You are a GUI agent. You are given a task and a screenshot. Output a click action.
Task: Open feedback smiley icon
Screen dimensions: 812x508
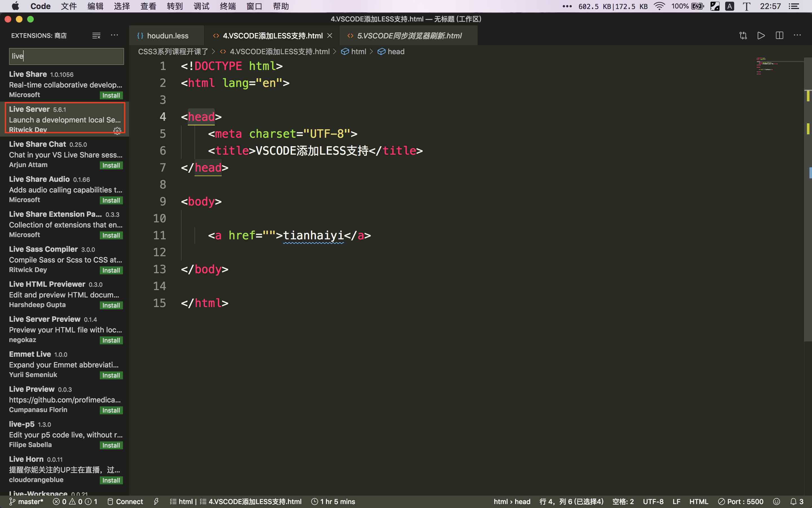point(776,502)
